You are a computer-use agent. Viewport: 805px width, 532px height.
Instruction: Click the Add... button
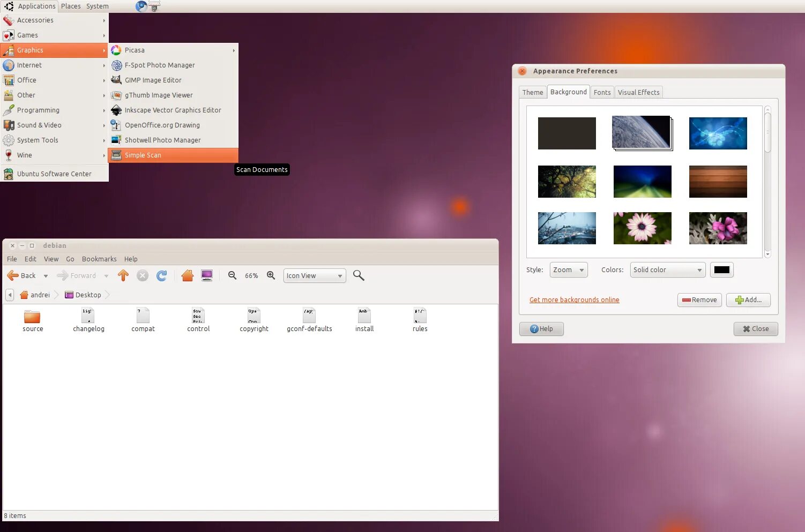click(748, 300)
